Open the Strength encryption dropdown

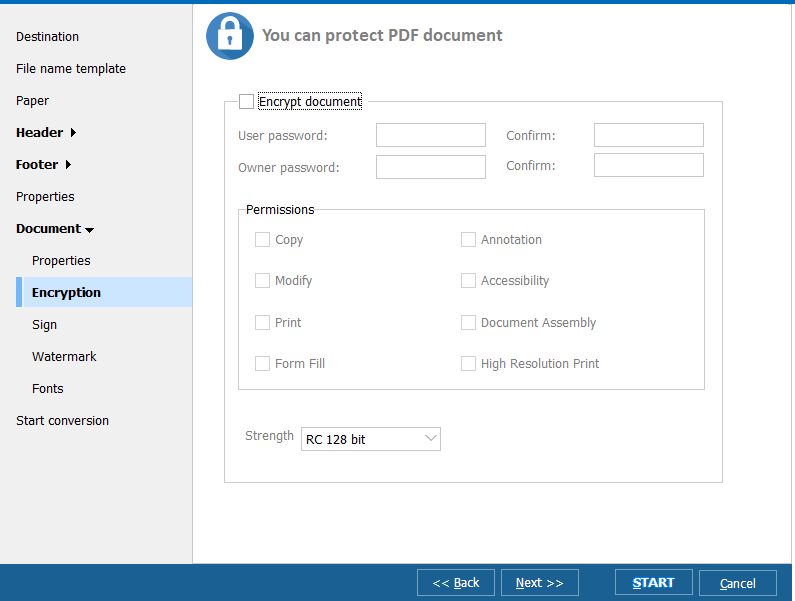(370, 439)
